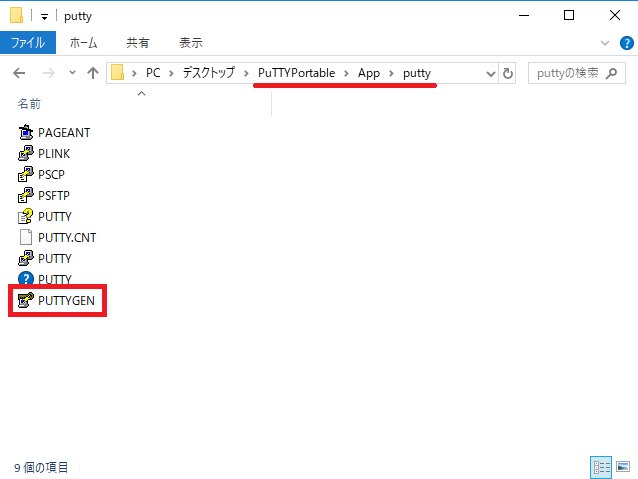
Task: Navigate to デスクトップ in the breadcrumb
Action: (x=209, y=73)
